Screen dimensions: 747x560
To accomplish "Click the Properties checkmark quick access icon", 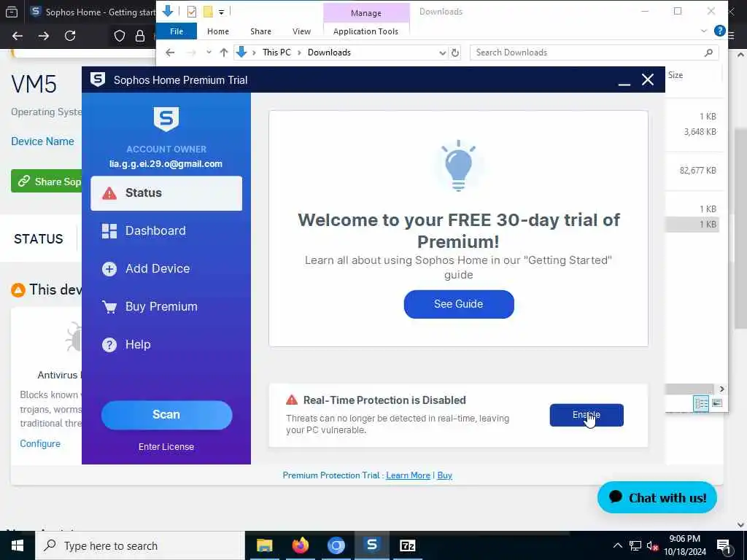I will (x=192, y=12).
